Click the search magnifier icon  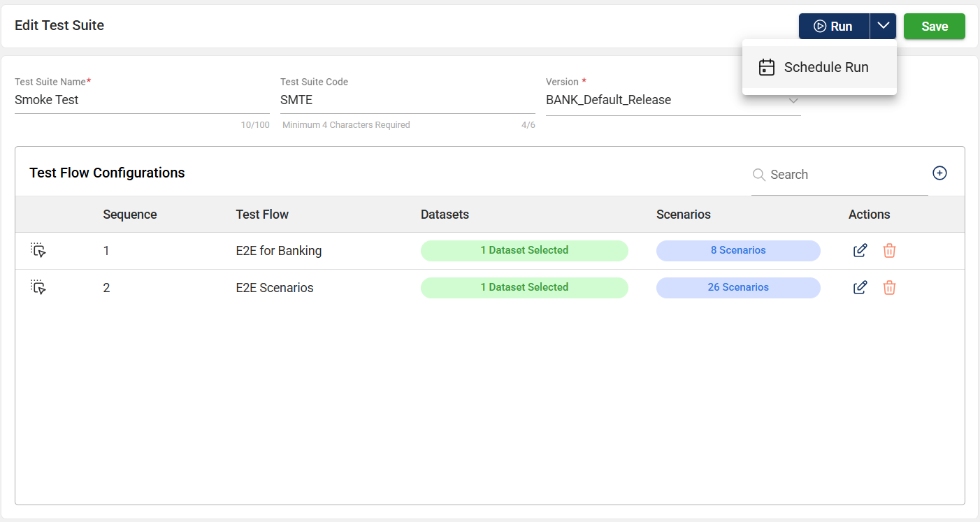[x=758, y=175]
